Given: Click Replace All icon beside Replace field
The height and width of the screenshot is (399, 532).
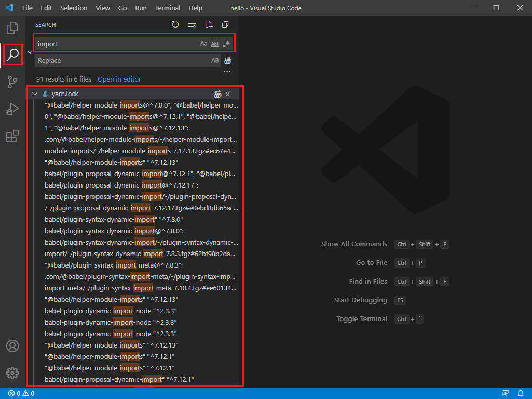Looking at the screenshot, I should click(228, 60).
